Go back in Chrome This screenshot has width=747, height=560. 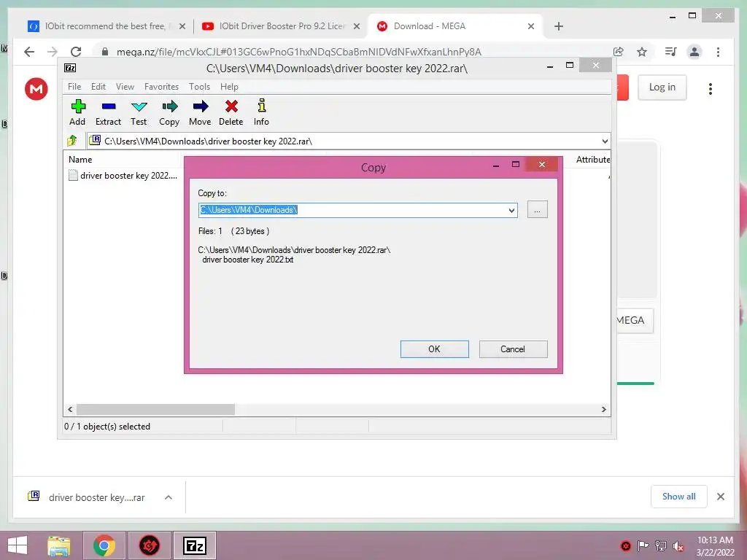29,52
